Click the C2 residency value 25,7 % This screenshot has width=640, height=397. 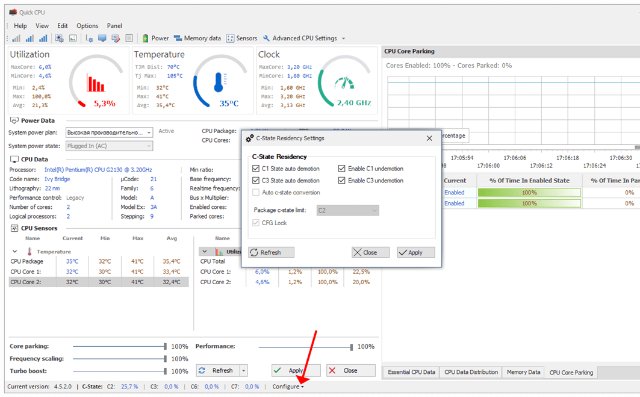(129, 386)
